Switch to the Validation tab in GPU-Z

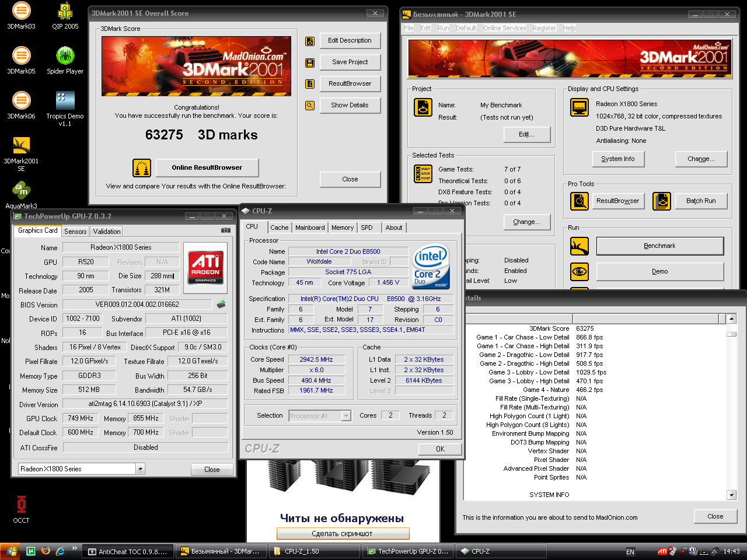tap(107, 232)
